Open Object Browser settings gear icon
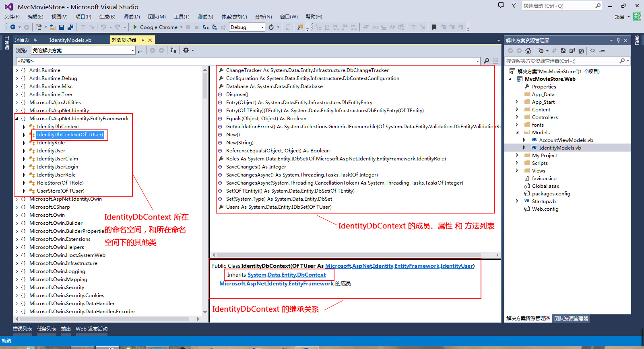The height and width of the screenshot is (349, 644). 186,50
